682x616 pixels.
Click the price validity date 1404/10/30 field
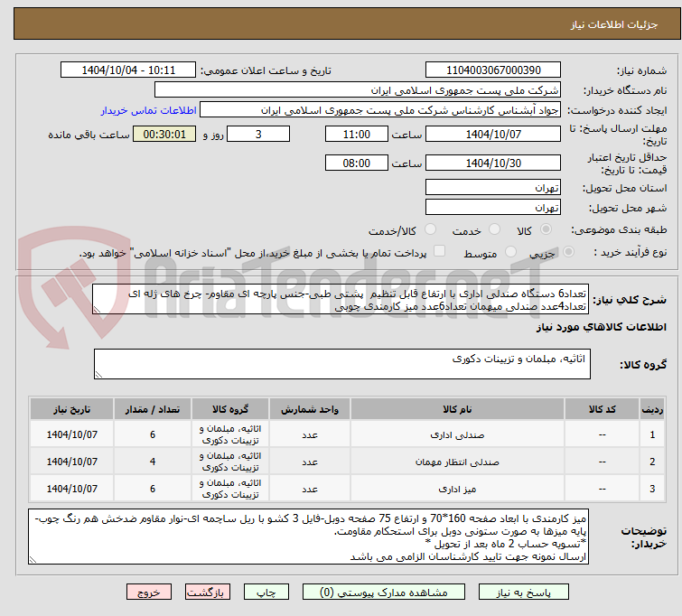click(493, 163)
